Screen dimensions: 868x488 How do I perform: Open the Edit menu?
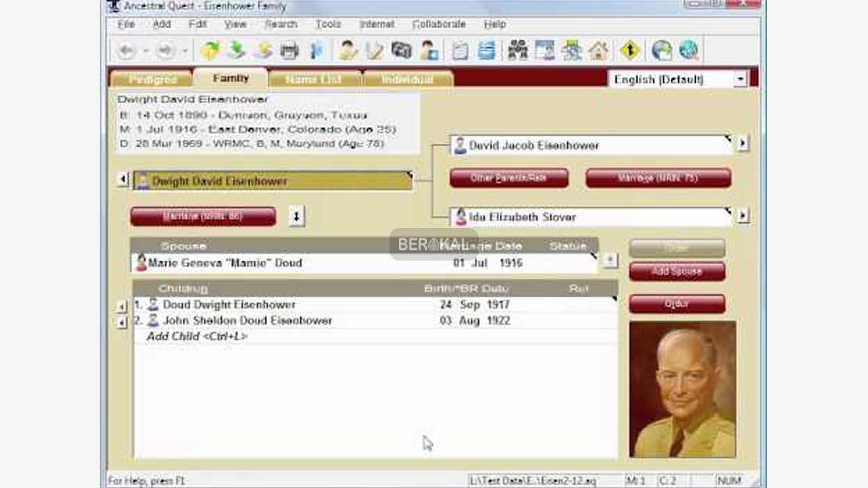tap(198, 24)
